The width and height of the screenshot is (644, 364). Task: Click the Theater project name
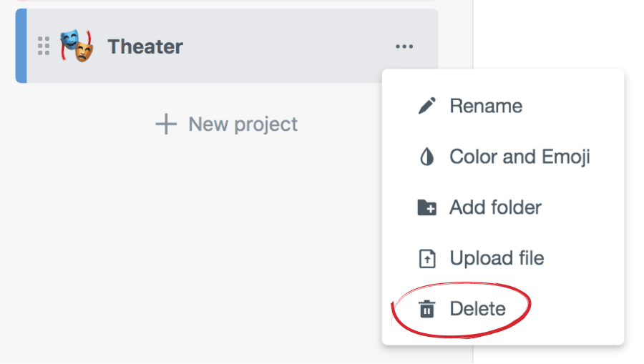click(x=145, y=46)
